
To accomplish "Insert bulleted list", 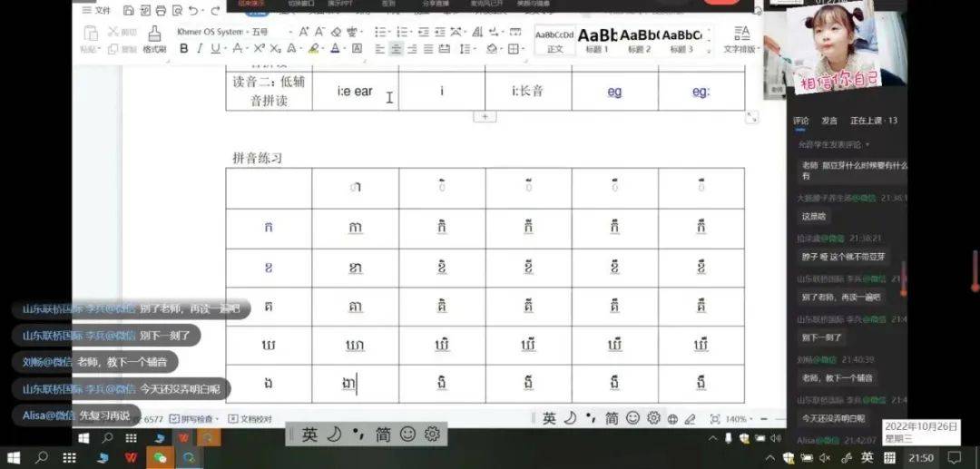I will pos(380,31).
